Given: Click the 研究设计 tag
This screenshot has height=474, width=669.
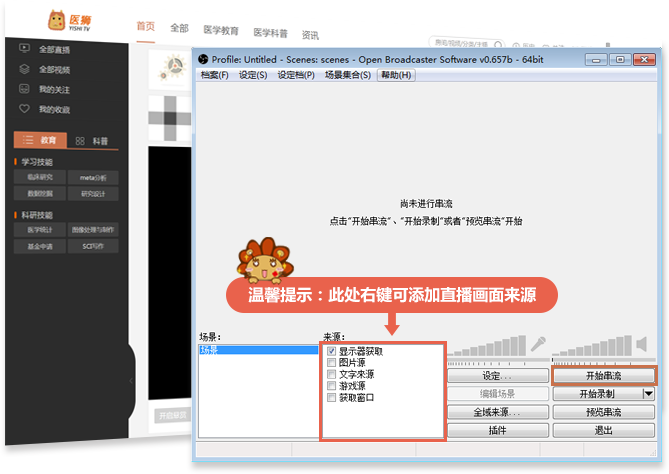Looking at the screenshot, I should pos(93,194).
